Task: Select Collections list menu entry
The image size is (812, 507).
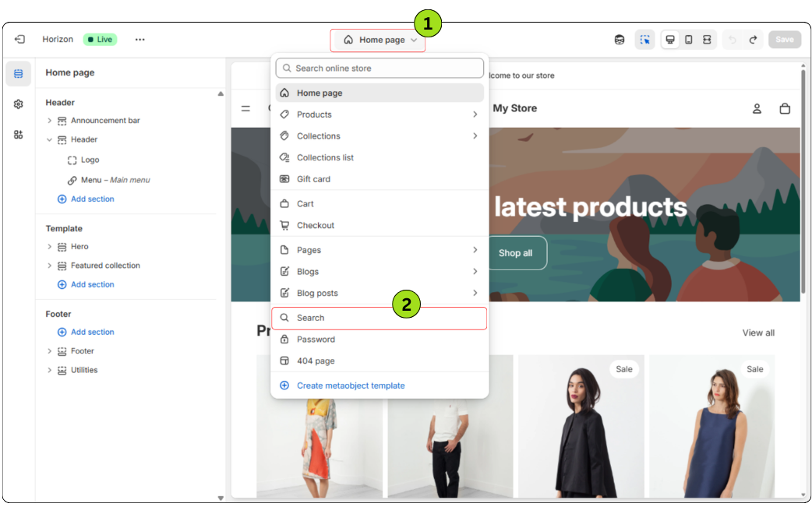Action: [x=380, y=157]
